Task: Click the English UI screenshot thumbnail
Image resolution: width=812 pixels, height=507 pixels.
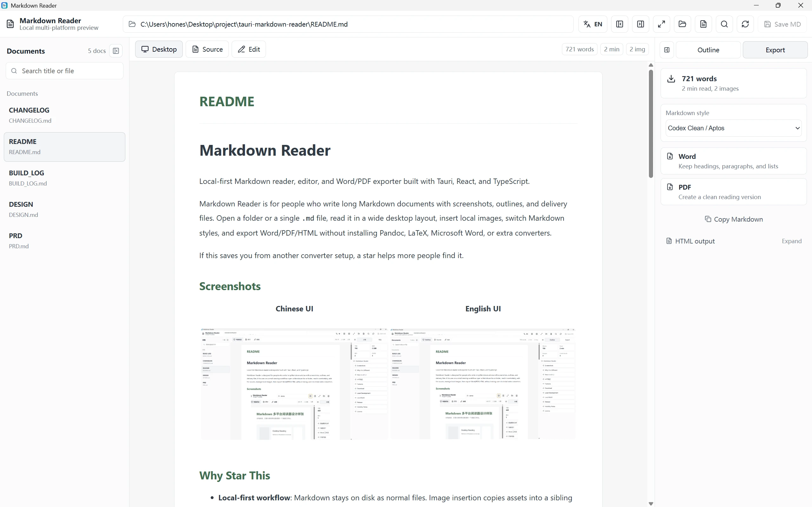Action: tap(483, 384)
